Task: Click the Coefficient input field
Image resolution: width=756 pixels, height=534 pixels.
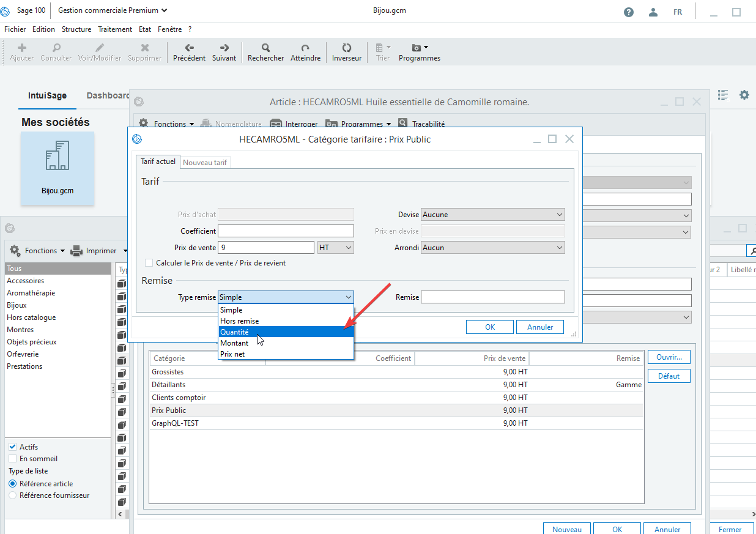Action: click(x=286, y=231)
